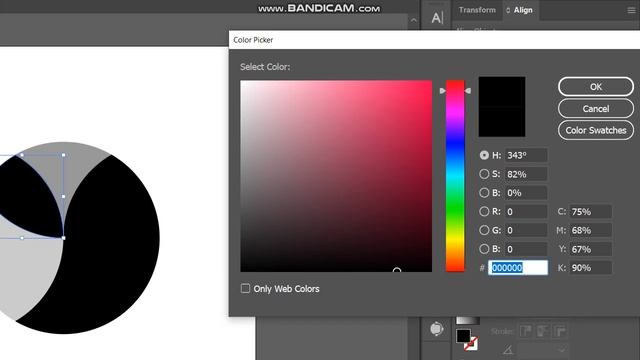The image size is (640, 360).
Task: Select the B blue radio button
Action: pos(484,249)
